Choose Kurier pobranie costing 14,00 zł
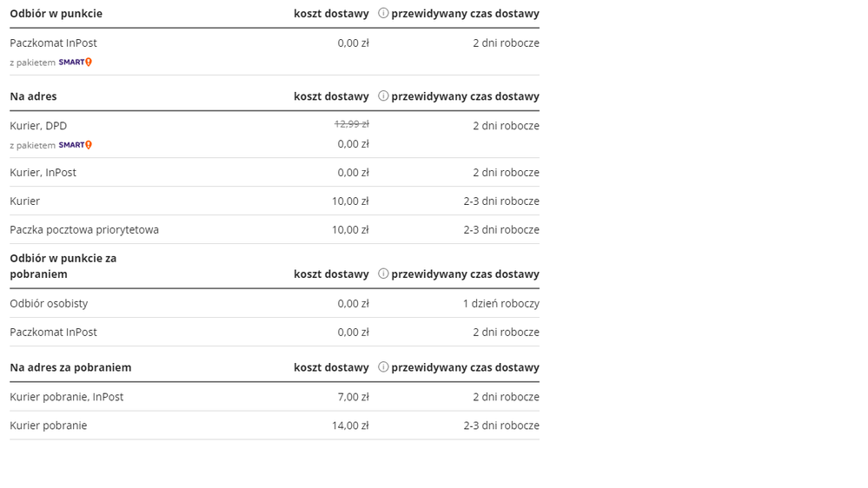Screen dimensions: 868x488 (49, 425)
